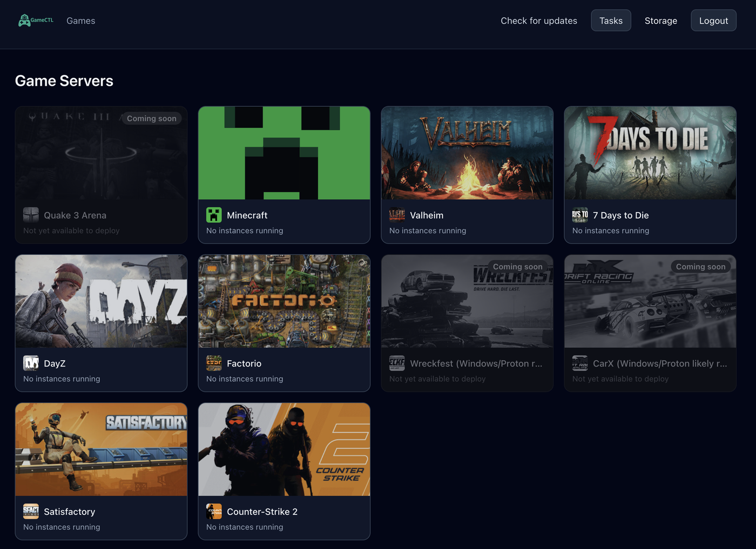Select the Wreckfest (Windows/Proton r... title
Viewport: 756px width, 549px height.
(x=476, y=364)
